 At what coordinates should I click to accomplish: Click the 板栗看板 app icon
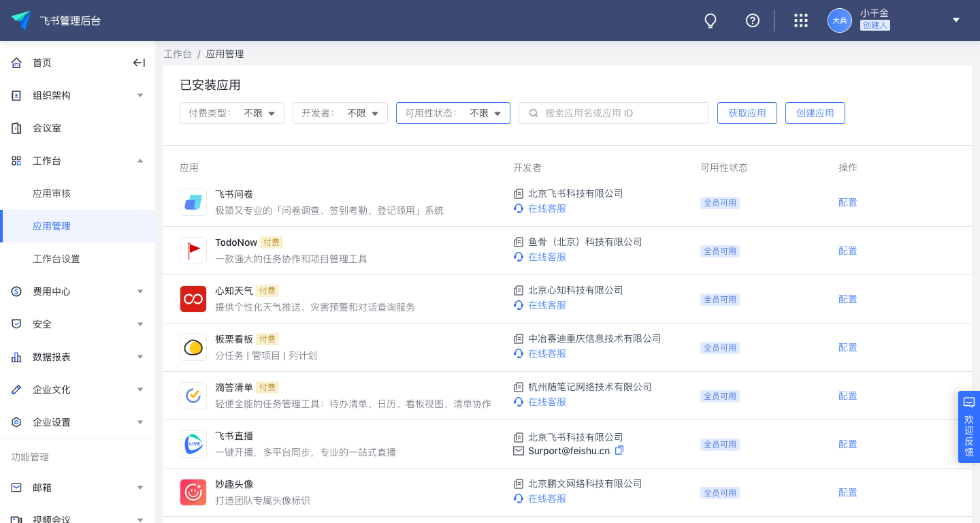193,347
